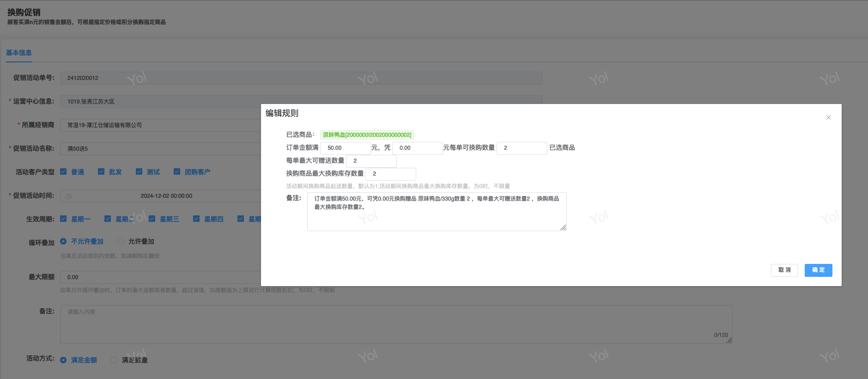This screenshot has width=868, height=379.
Task: Toggle the 批发 customer type checkbox
Action: (101, 171)
